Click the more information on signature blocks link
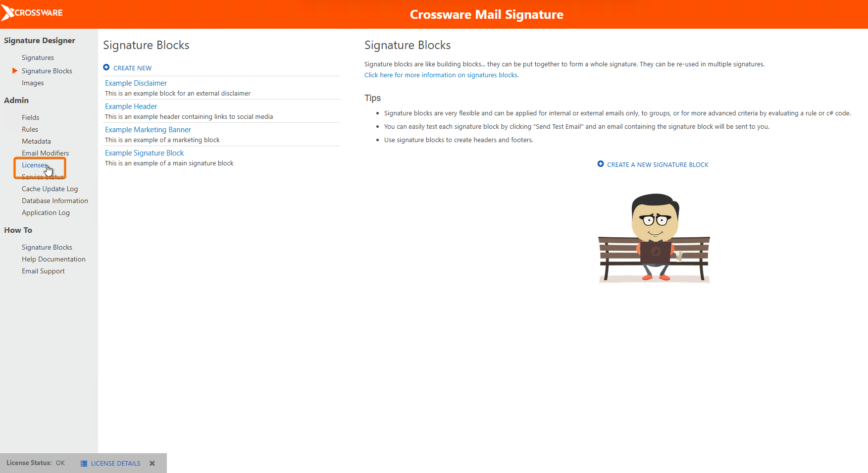Screen dimensions: 868x473 pyautogui.click(x=441, y=75)
